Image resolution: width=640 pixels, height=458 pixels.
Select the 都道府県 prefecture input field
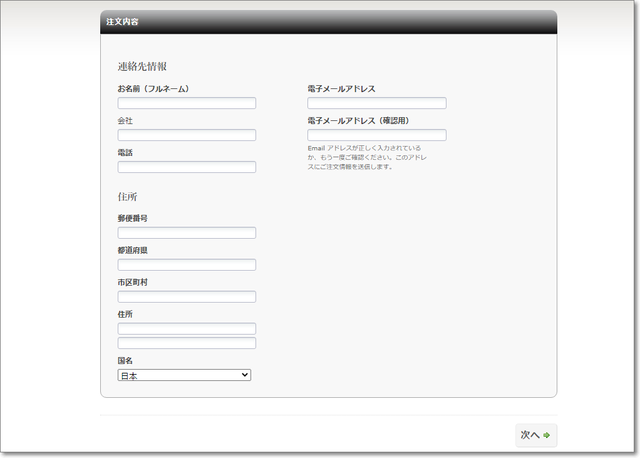pos(187,265)
